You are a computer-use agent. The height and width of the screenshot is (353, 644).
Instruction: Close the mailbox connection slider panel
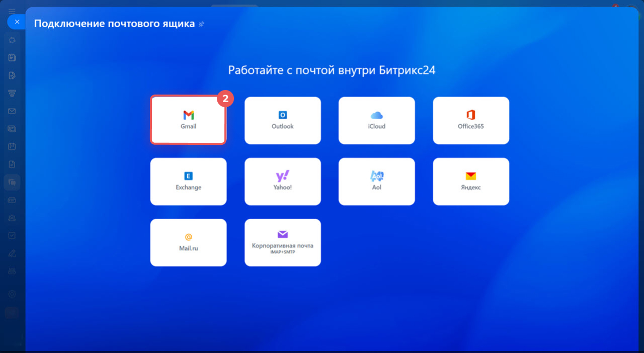(17, 22)
